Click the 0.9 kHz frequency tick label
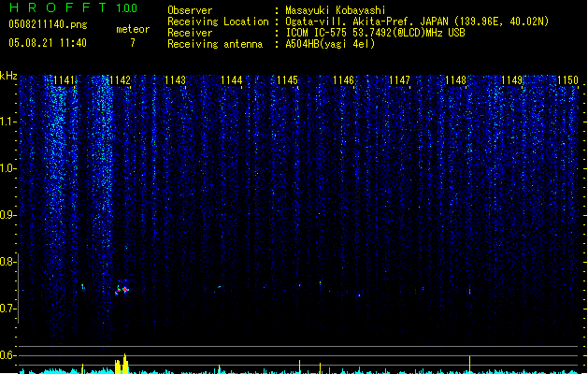 pos(7,215)
